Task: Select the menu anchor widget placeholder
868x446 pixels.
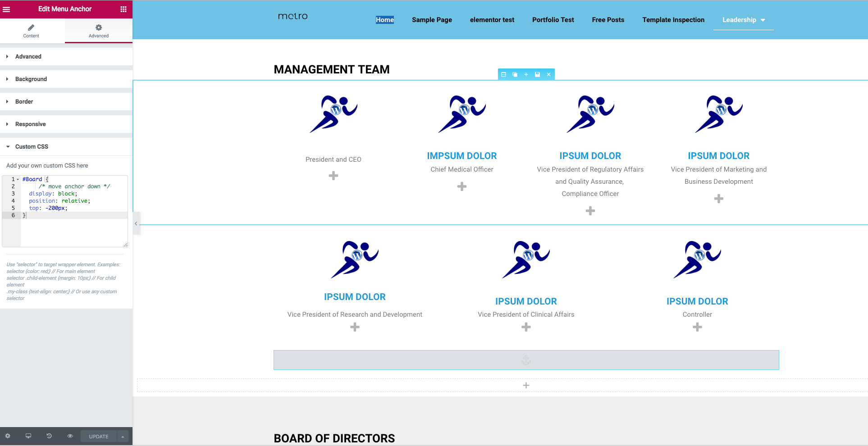Action: click(526, 360)
